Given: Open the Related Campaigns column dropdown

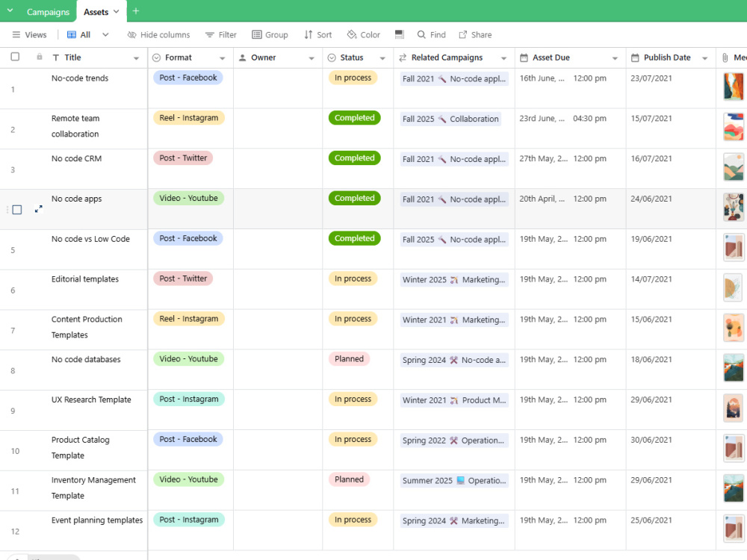Looking at the screenshot, I should point(503,58).
